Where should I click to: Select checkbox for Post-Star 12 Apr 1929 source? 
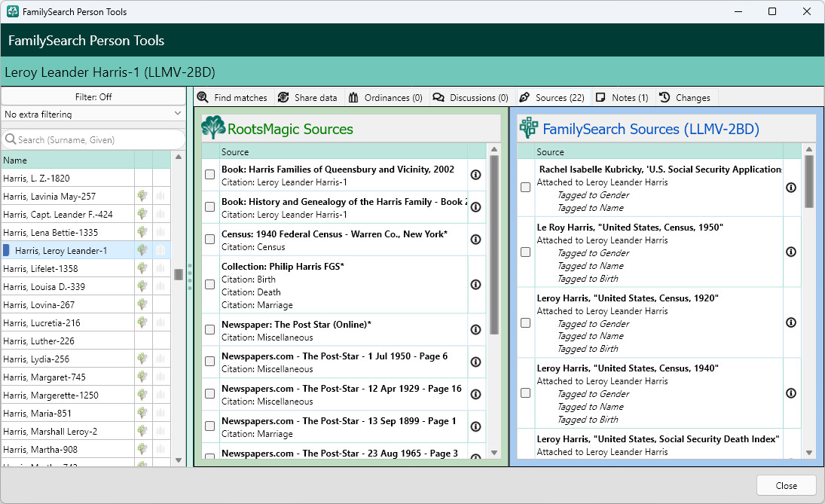[x=210, y=394]
